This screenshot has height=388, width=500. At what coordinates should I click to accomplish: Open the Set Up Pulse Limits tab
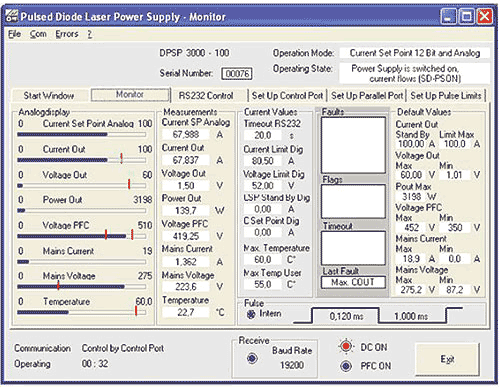click(446, 96)
